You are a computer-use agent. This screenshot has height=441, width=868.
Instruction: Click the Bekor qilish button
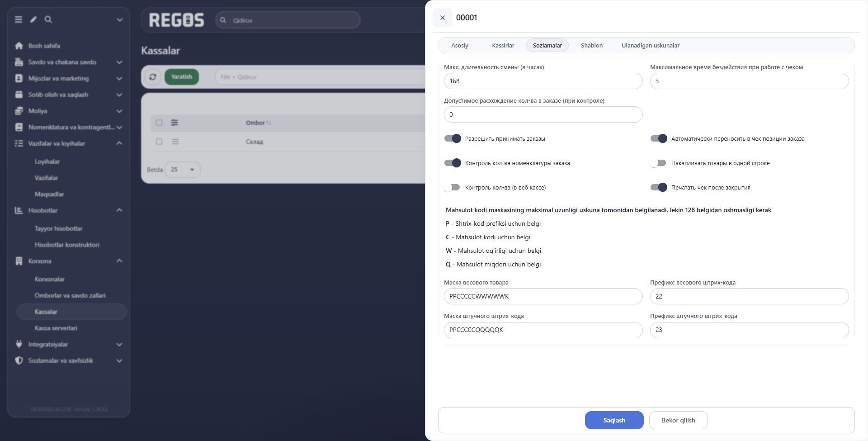click(x=678, y=420)
